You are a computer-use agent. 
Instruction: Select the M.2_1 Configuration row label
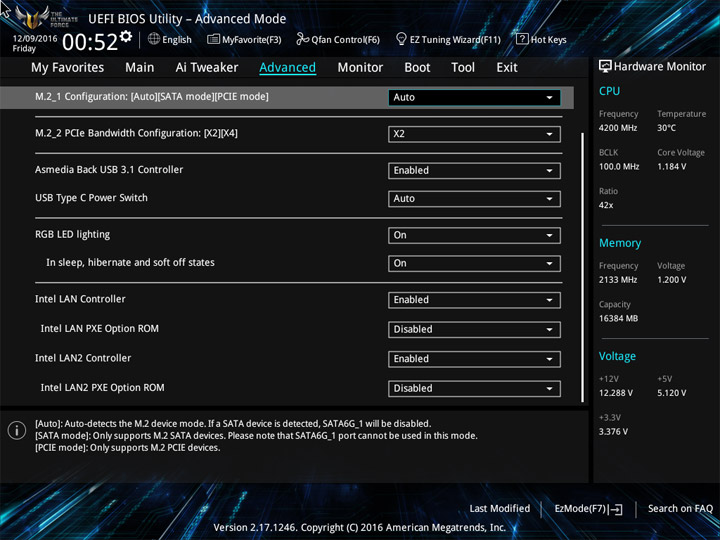152,97
